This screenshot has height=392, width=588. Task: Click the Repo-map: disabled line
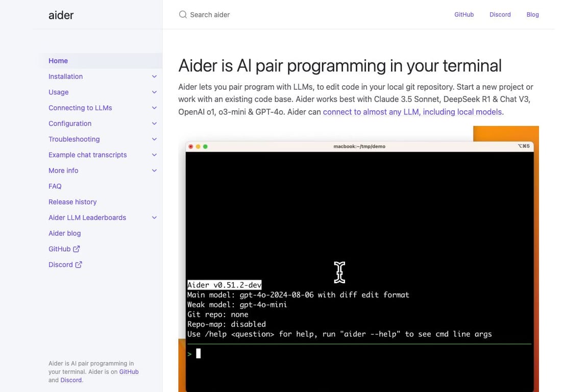[x=227, y=324]
